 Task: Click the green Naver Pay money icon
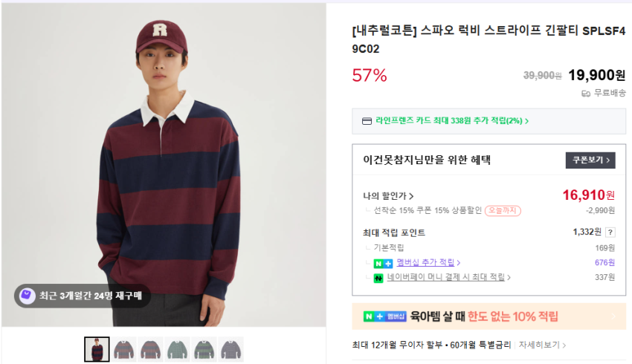click(x=379, y=278)
